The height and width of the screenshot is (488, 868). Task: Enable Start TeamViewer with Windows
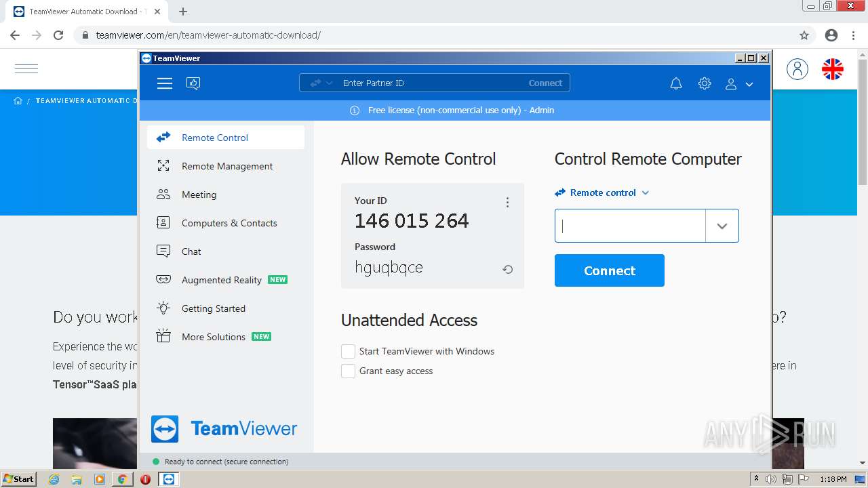tap(348, 351)
